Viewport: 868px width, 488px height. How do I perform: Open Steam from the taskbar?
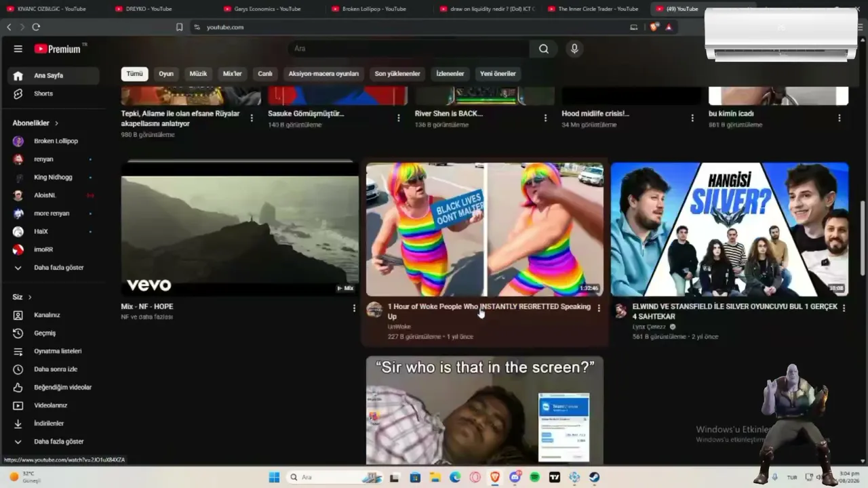[595, 477]
